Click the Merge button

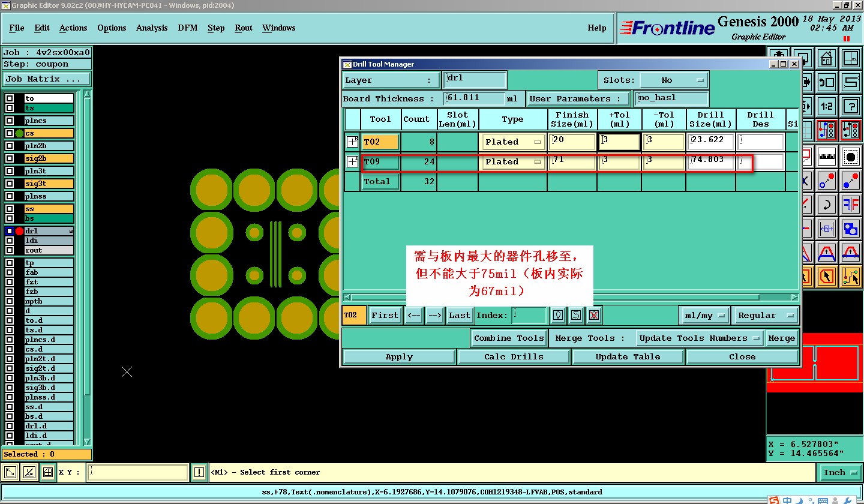pos(782,338)
